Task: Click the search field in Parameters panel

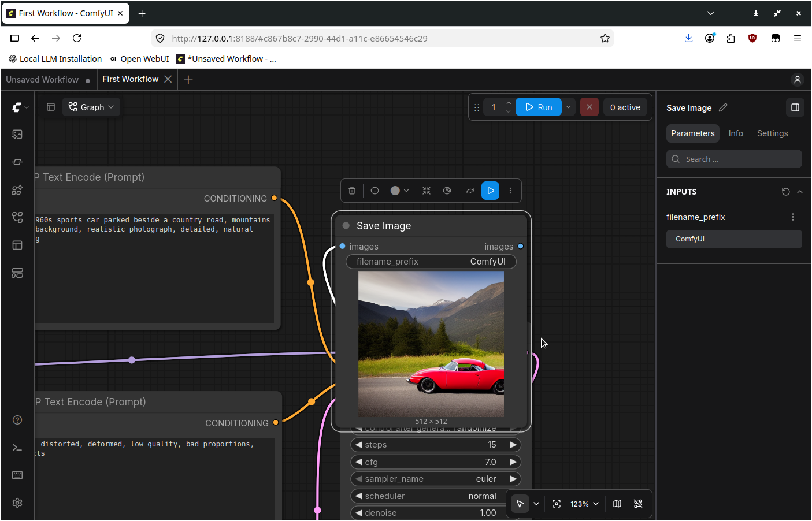Action: (734, 159)
